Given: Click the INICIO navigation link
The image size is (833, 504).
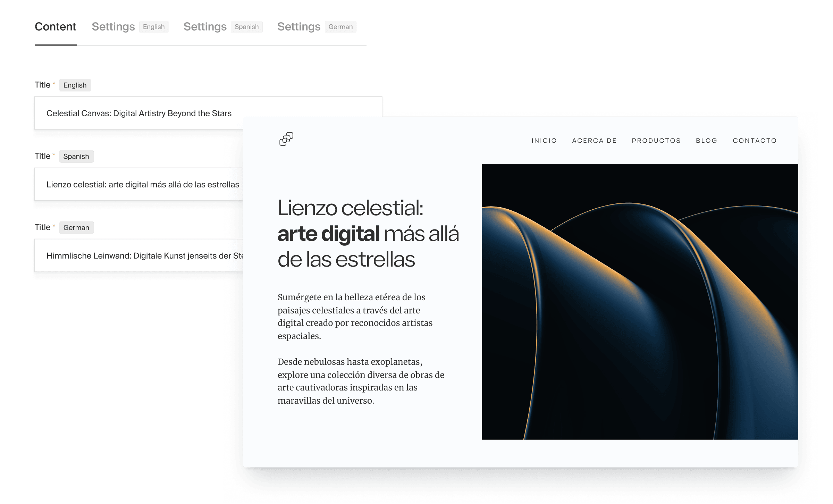Looking at the screenshot, I should [x=545, y=141].
